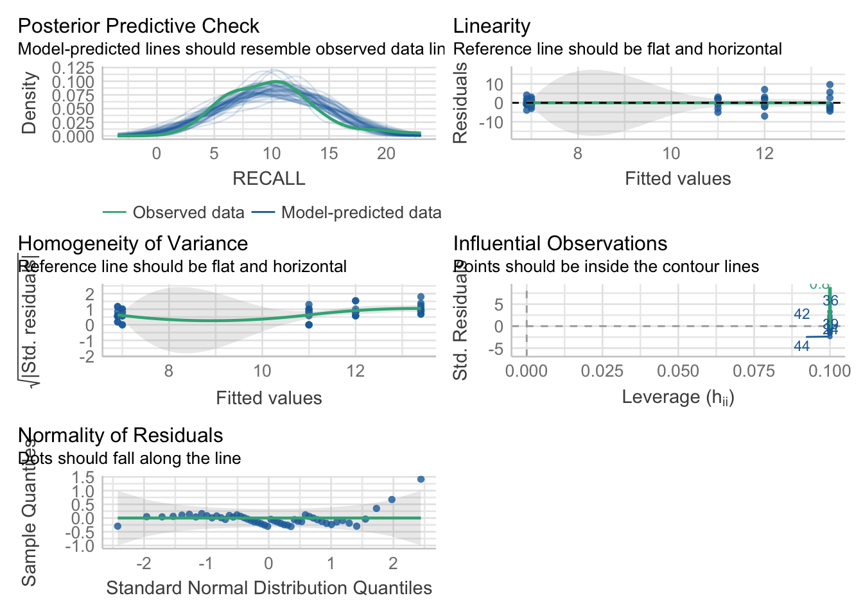The width and height of the screenshot is (863, 616).
Task: Click the "Model-predicted data" legend label
Action: (x=361, y=213)
